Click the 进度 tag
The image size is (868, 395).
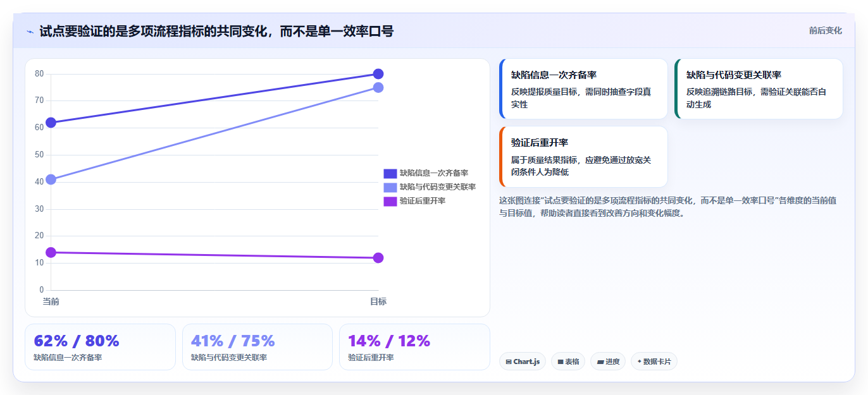point(608,362)
